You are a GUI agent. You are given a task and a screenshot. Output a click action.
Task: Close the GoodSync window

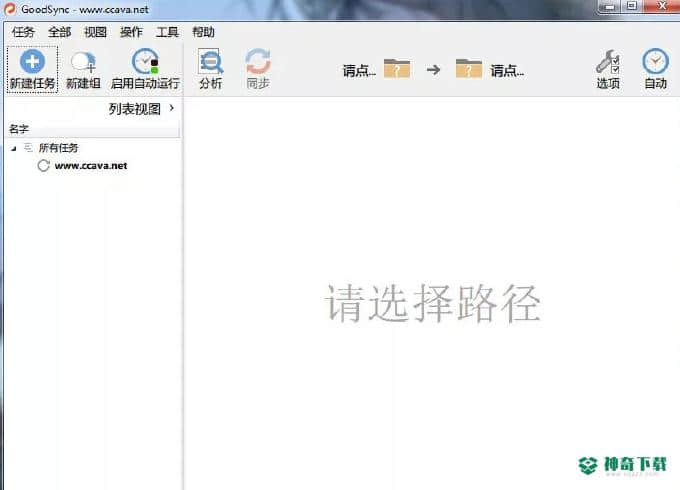point(662,6)
